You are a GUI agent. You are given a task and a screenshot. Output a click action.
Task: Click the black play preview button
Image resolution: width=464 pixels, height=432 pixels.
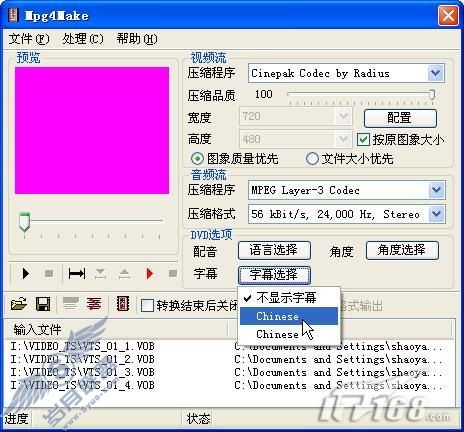25,274
